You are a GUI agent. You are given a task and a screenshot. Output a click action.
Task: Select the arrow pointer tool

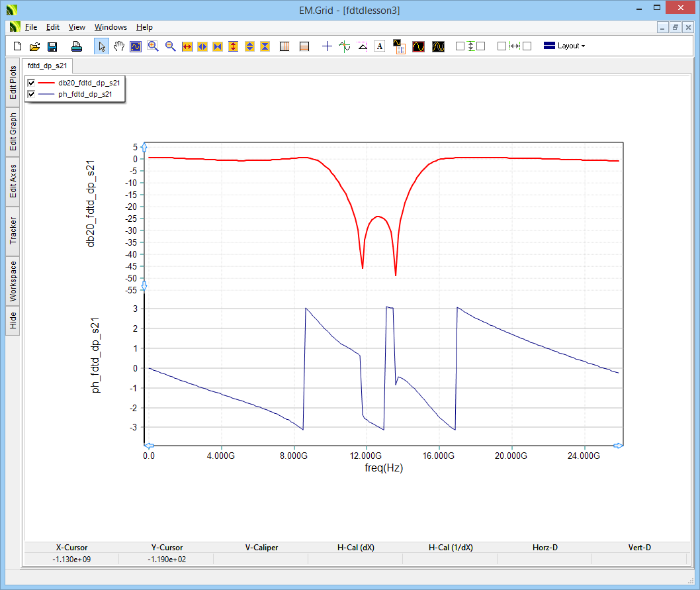[x=102, y=46]
